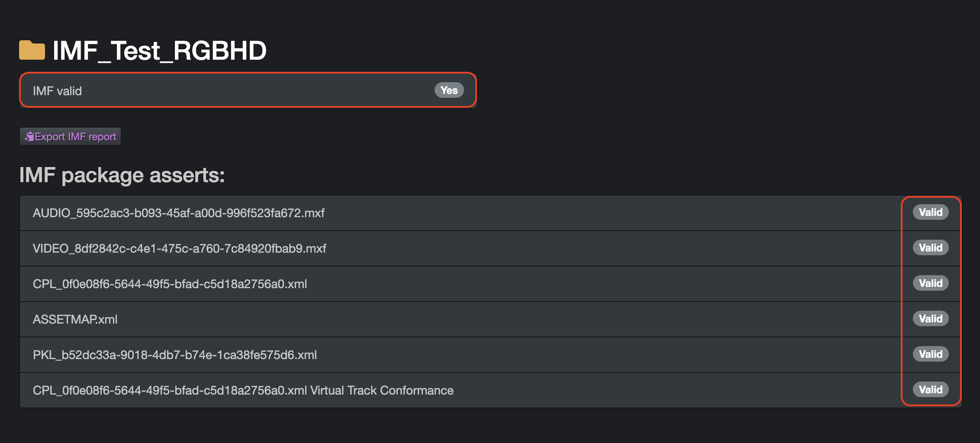980x443 pixels.
Task: Click the IMF_Test_RGBHD folder icon
Action: click(32, 50)
